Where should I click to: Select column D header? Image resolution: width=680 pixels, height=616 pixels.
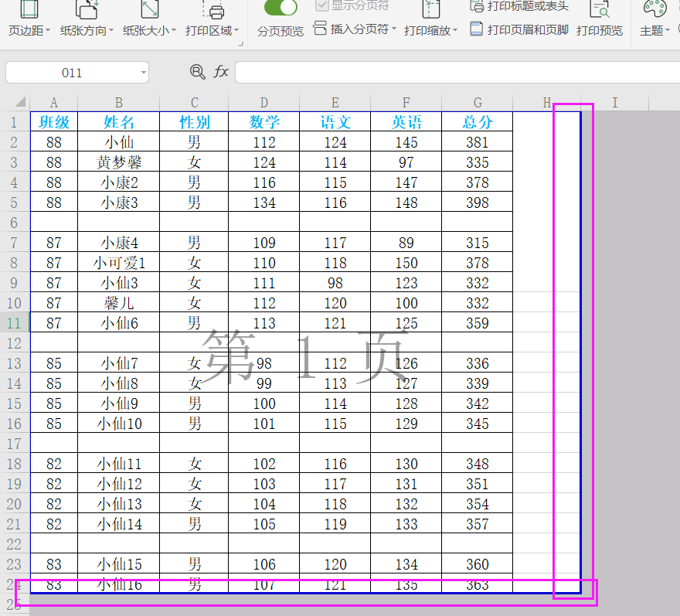pyautogui.click(x=263, y=102)
